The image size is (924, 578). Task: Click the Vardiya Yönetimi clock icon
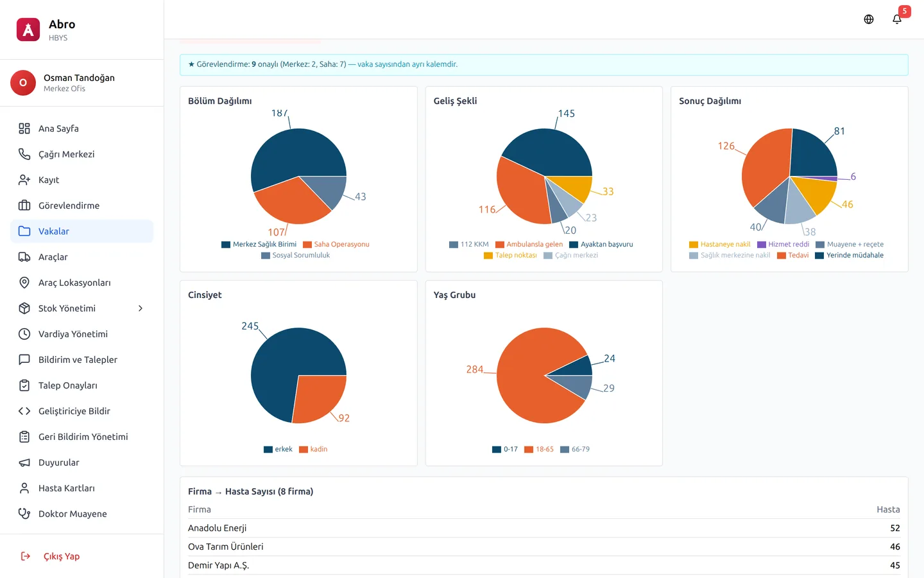pyautogui.click(x=24, y=334)
